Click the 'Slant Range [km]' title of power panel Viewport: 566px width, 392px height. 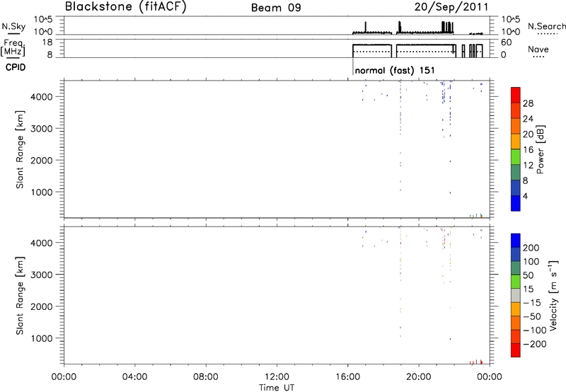(x=20, y=149)
